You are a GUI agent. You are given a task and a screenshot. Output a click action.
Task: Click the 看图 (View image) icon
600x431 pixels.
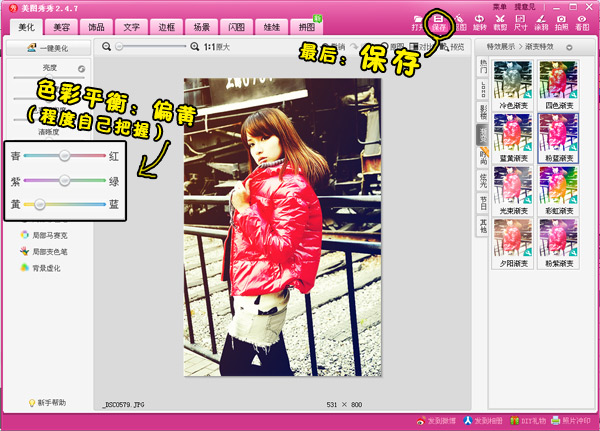click(584, 22)
